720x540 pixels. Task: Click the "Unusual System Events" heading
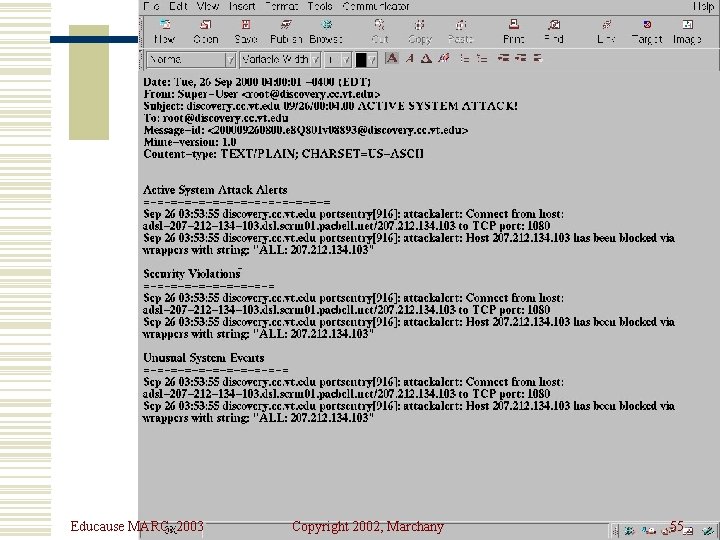[203, 358]
